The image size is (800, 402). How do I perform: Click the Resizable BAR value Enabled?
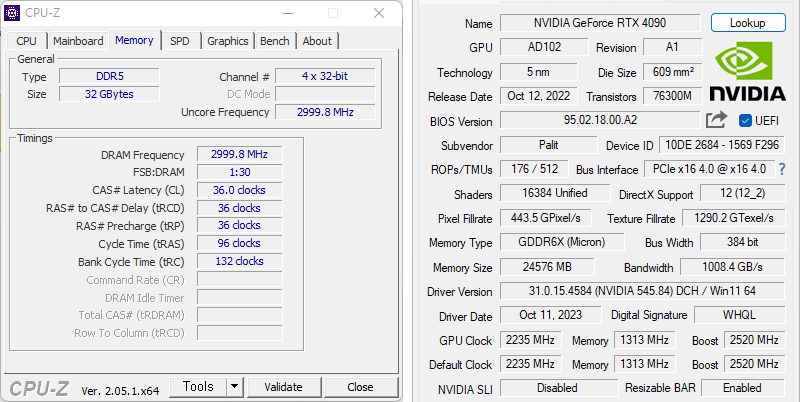coord(743,388)
